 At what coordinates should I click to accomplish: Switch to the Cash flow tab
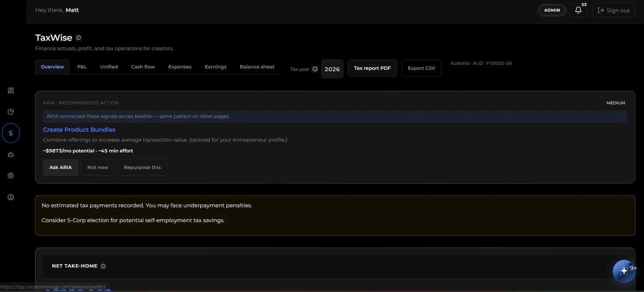pos(143,67)
